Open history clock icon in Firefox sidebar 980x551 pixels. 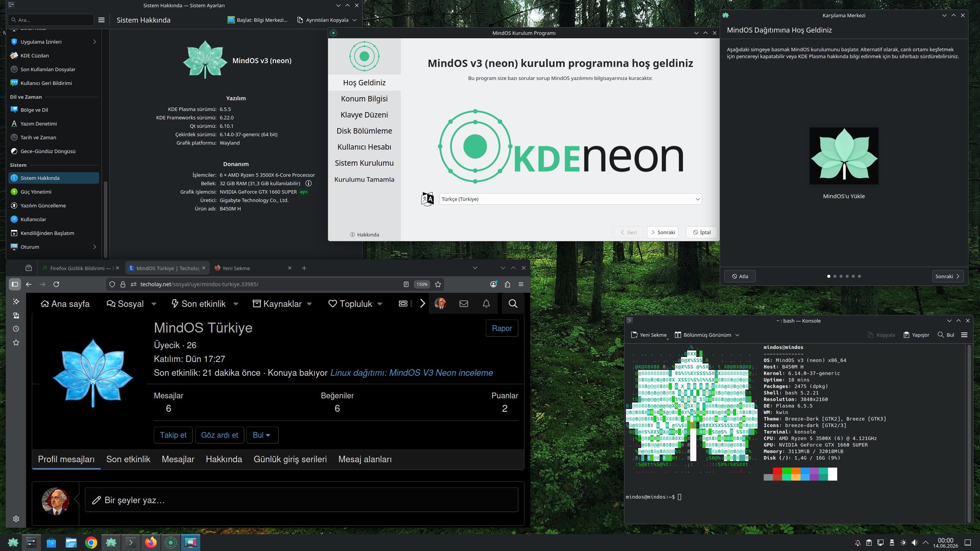tap(16, 329)
